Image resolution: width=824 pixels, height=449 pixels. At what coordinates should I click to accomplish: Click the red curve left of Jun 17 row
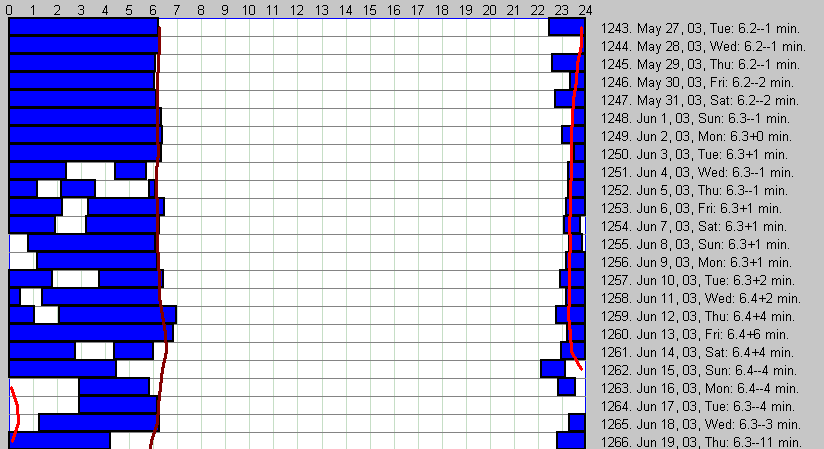pos(17,405)
